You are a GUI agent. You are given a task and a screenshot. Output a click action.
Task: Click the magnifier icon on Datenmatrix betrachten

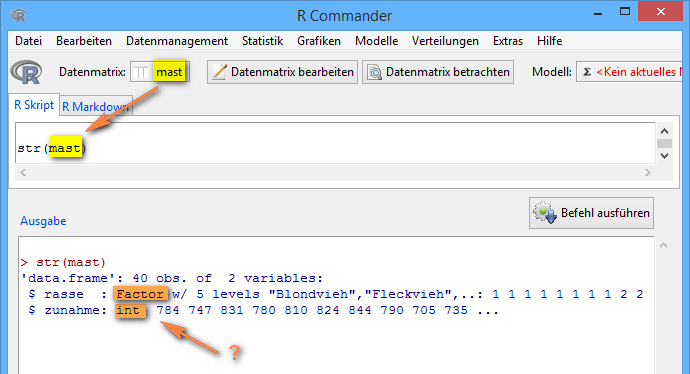click(375, 72)
